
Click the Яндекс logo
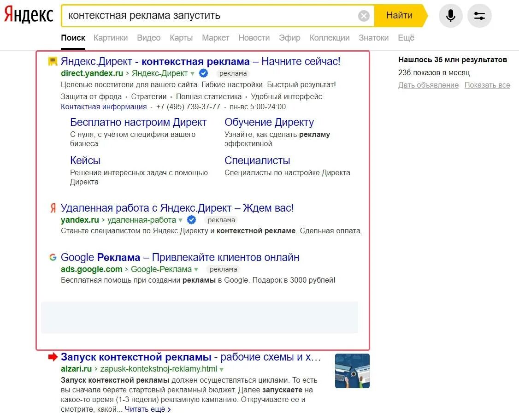pos(29,15)
